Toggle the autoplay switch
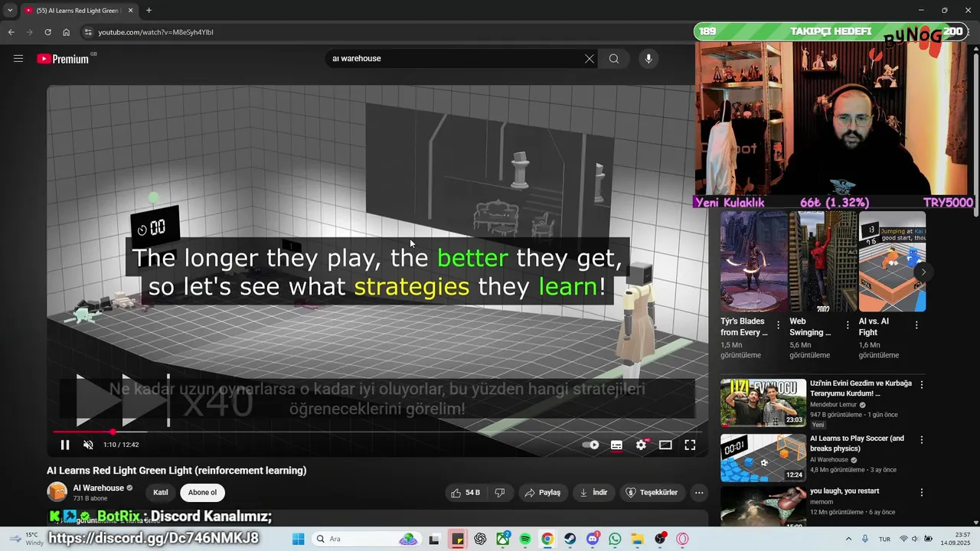 tap(591, 445)
